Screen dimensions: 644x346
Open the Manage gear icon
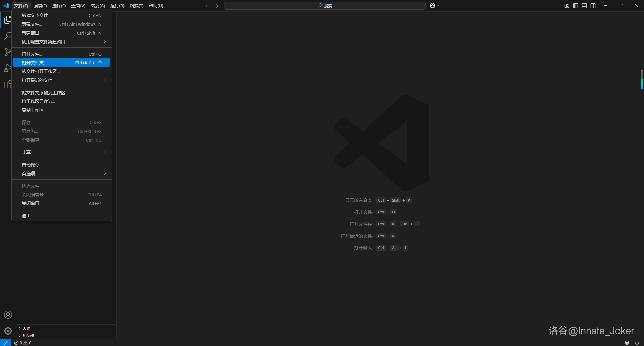[x=8, y=331]
